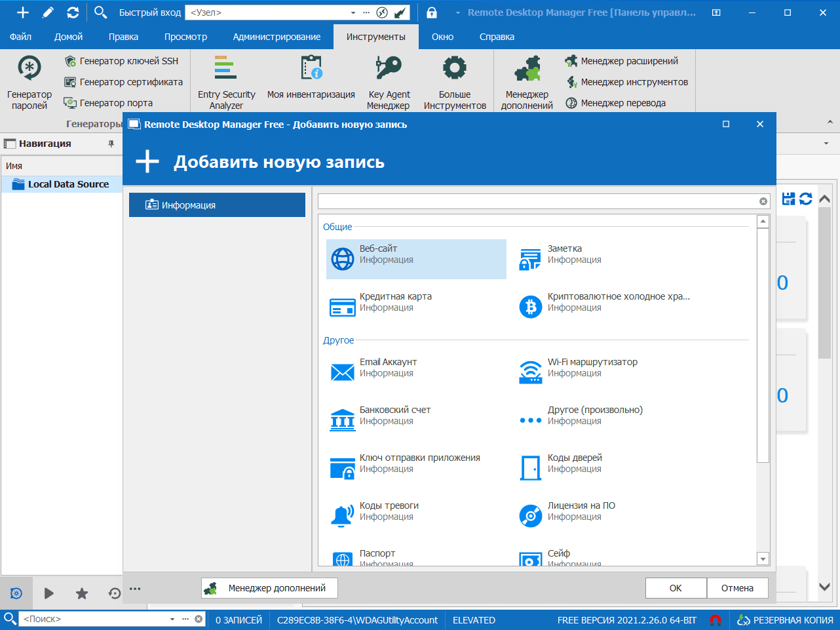Select the Веб-сайт entry type
The image size is (840, 630).
click(416, 259)
